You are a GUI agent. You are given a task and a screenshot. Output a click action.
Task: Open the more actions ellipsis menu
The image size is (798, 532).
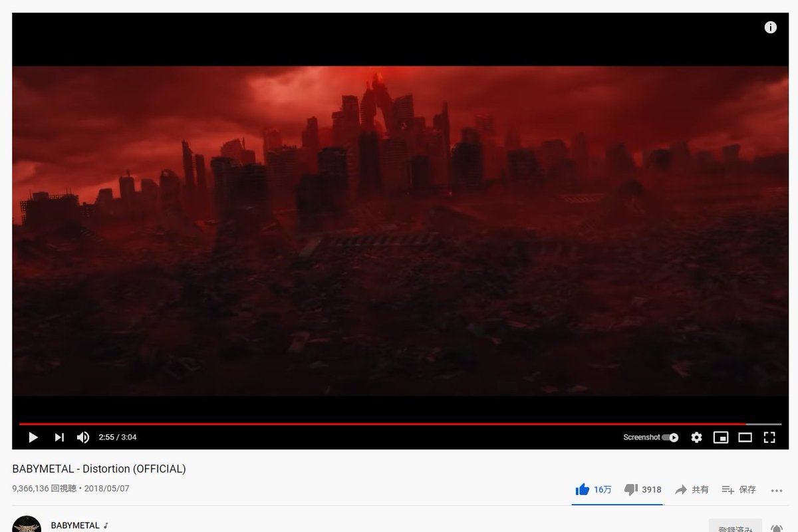click(776, 490)
